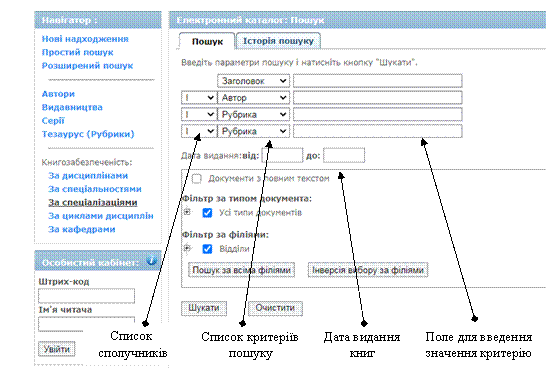Viewport: 557px width, 376px height.
Task: Click the info icon beside Особистий кабінет
Action: pyautogui.click(x=151, y=261)
